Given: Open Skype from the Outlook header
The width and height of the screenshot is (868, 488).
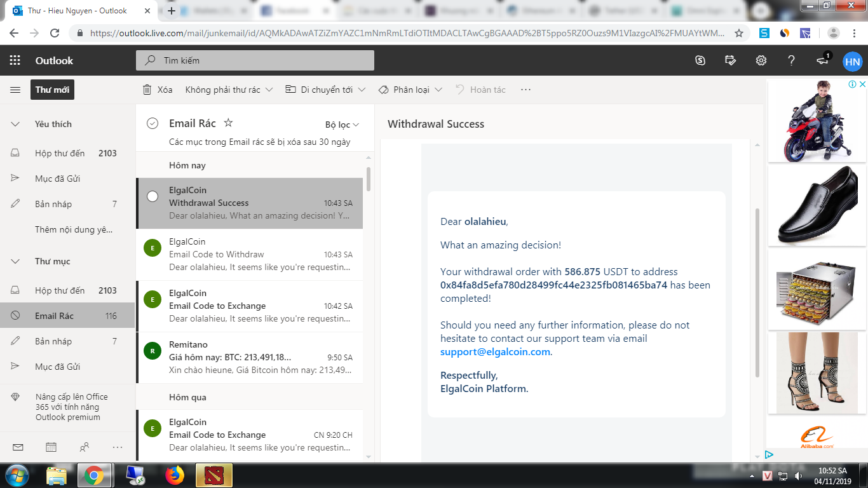Looking at the screenshot, I should [700, 60].
